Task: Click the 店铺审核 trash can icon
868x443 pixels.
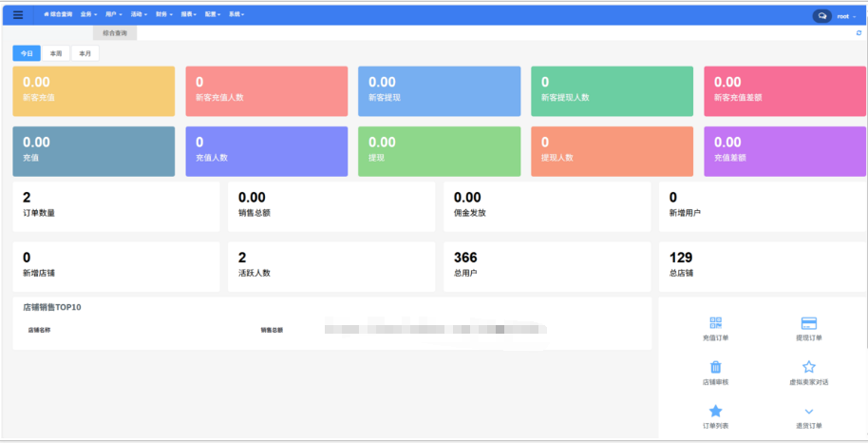Action: pyautogui.click(x=716, y=367)
